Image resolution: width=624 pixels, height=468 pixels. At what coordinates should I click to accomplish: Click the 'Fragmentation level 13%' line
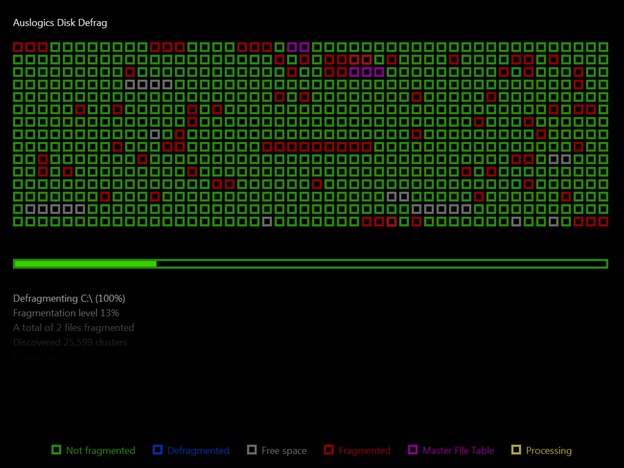click(x=66, y=313)
